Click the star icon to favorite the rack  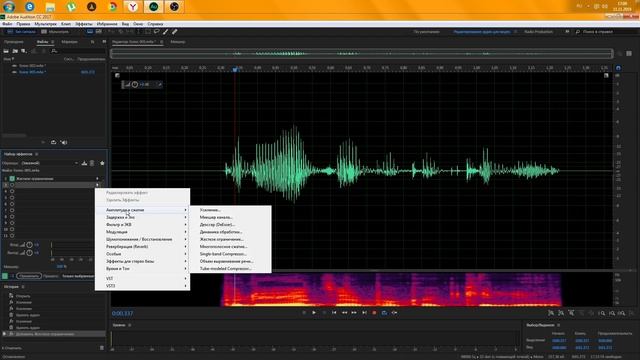coord(102,163)
